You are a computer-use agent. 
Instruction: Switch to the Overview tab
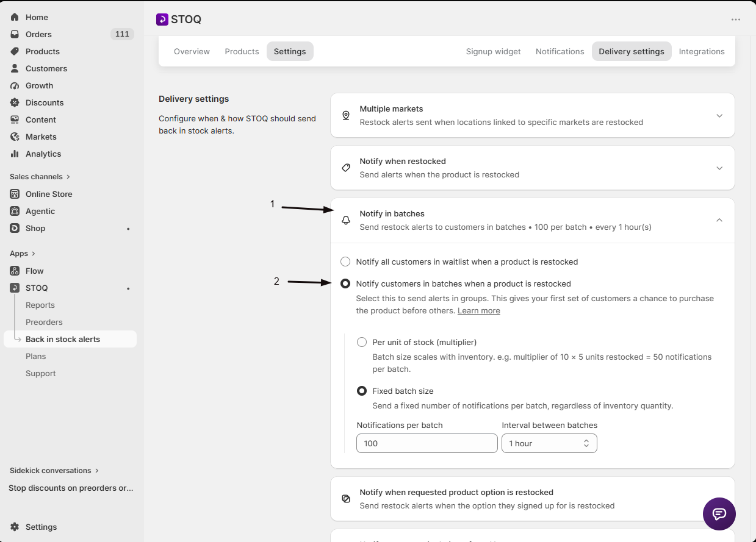point(192,51)
